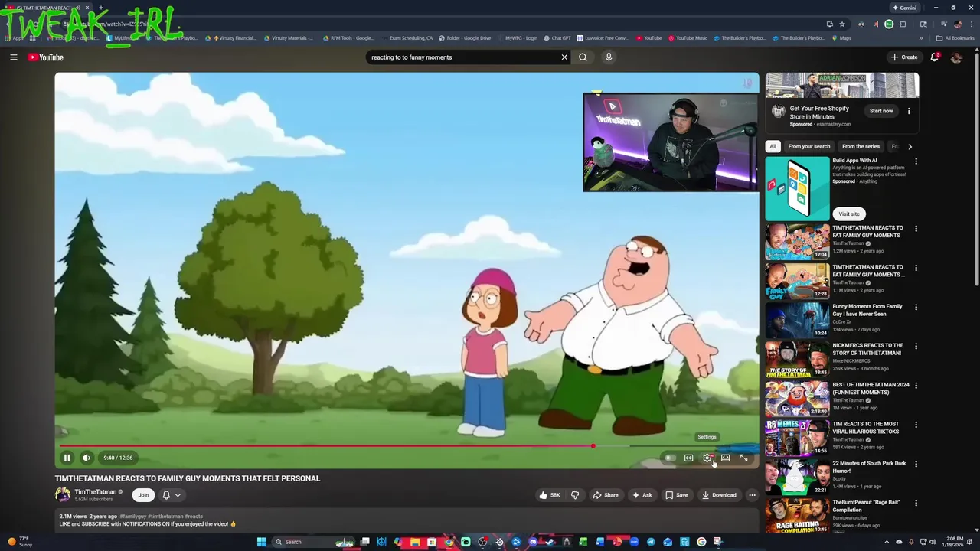
Task: Save video to a playlist
Action: tap(676, 495)
